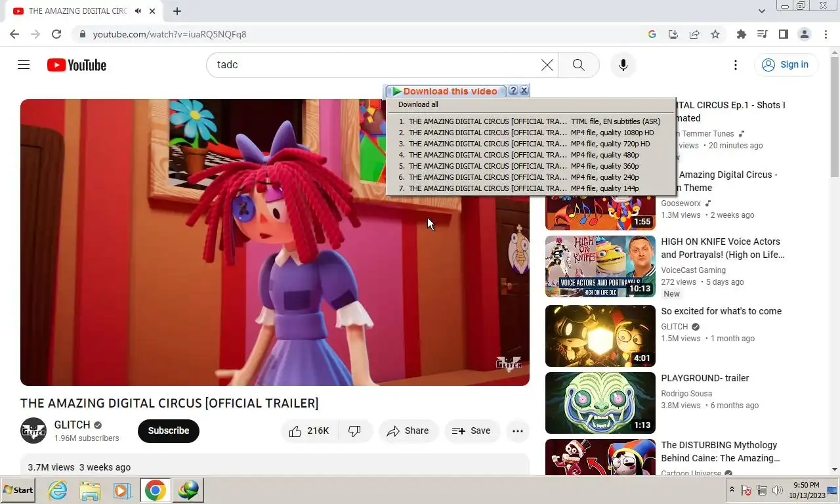
Task: Open File Explorer from taskbar
Action: [90, 490]
